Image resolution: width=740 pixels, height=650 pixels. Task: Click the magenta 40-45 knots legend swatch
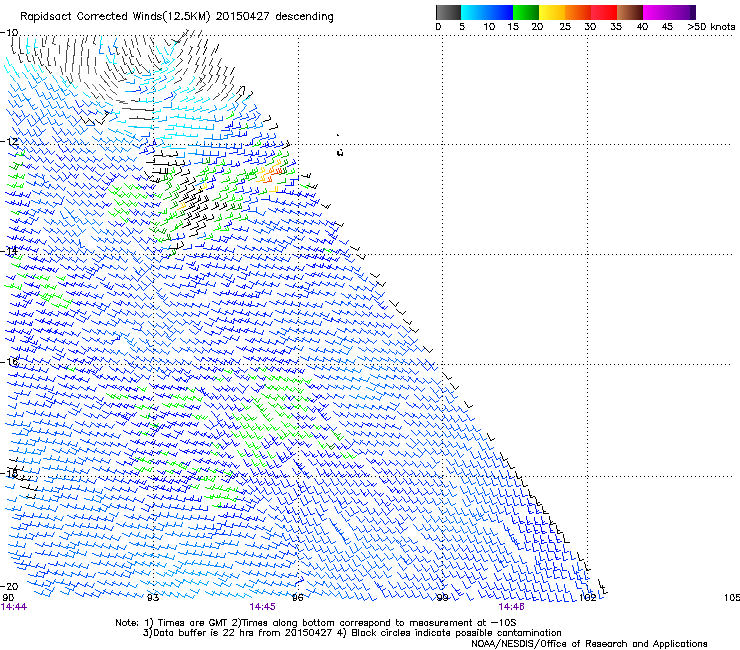pyautogui.click(x=656, y=12)
